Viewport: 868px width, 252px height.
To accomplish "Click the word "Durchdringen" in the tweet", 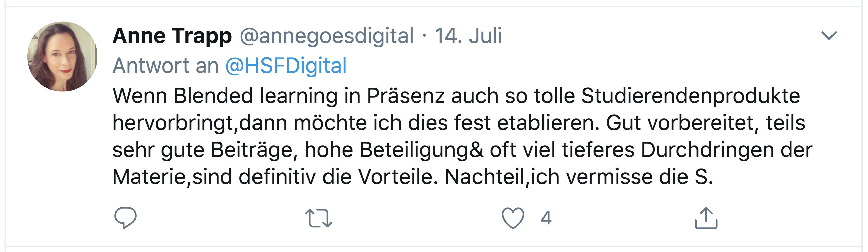I will (x=707, y=150).
